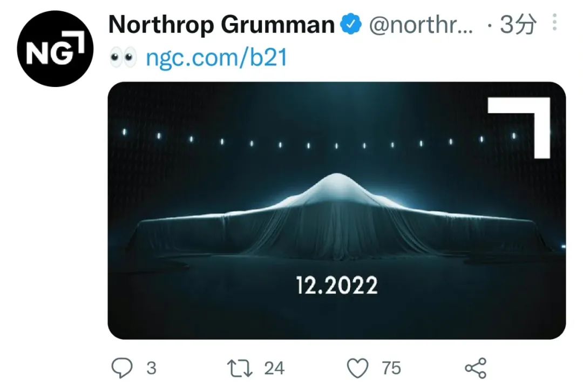The image size is (583, 392).
Task: Like the tweet with the heart icon
Action: [357, 368]
